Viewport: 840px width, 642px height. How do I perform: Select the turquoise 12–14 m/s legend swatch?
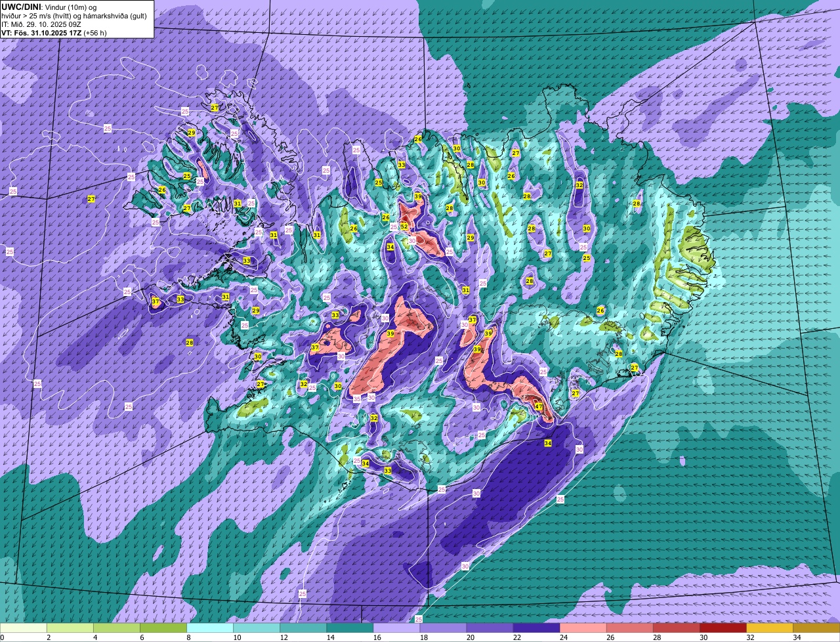303,628
